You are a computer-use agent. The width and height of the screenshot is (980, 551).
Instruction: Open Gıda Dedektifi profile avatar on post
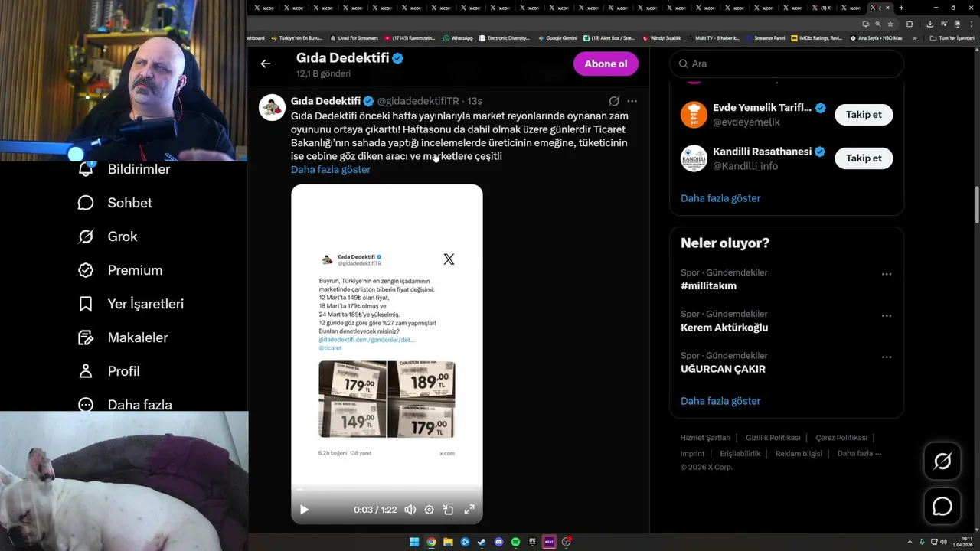(272, 107)
